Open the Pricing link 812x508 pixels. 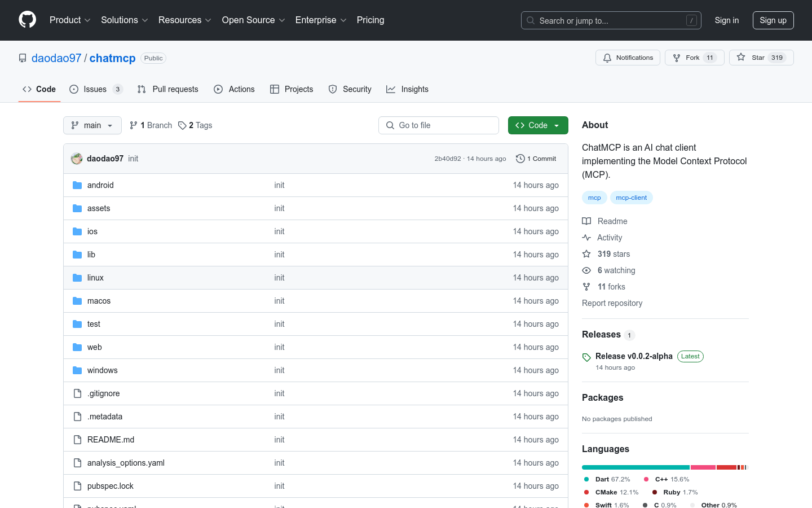[370, 20]
